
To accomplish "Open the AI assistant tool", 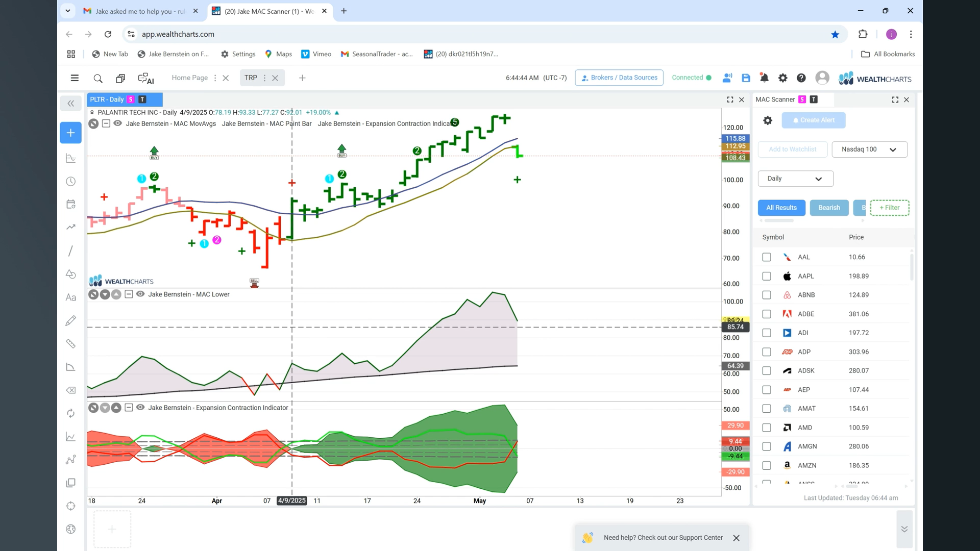I will [x=146, y=78].
